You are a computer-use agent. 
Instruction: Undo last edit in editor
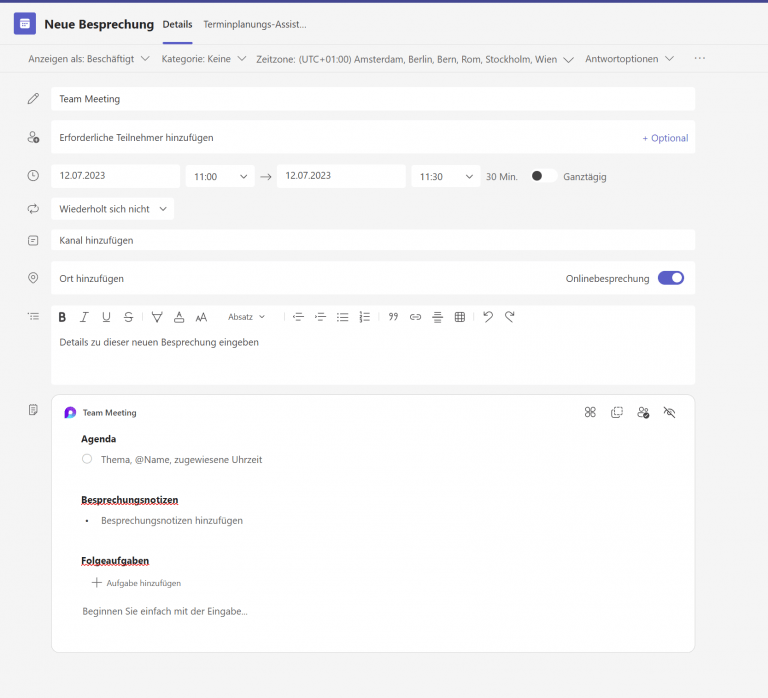pos(488,317)
